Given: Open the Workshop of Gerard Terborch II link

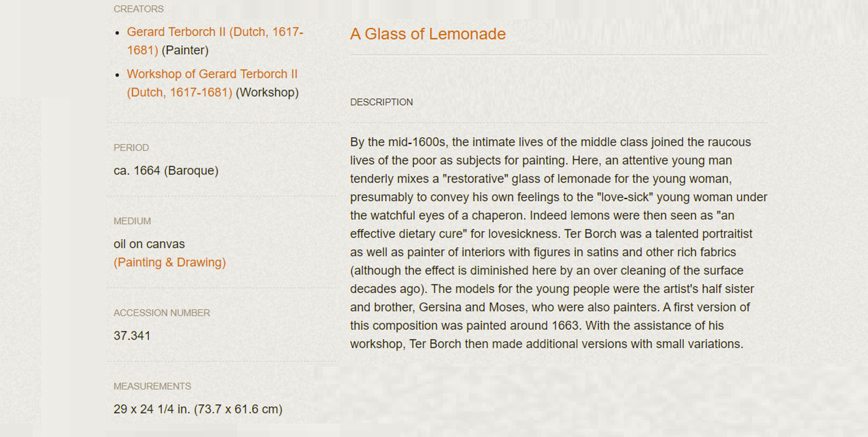Looking at the screenshot, I should point(212,83).
